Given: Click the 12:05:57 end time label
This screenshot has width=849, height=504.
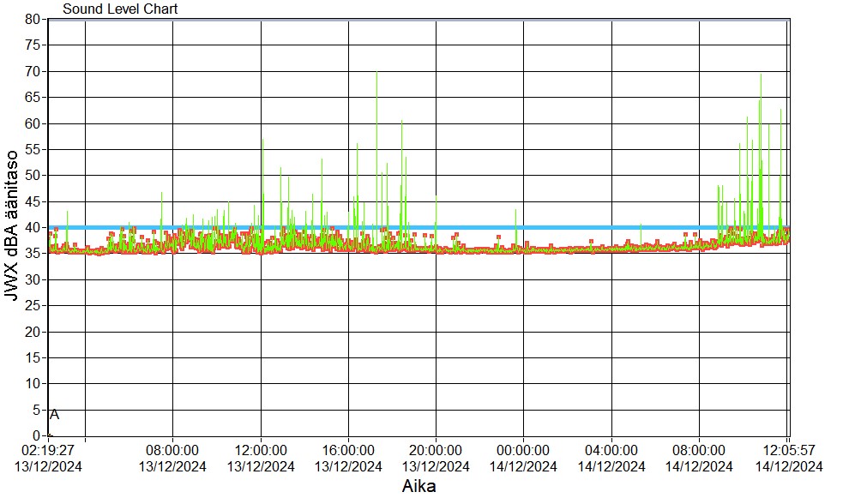Looking at the screenshot, I should [x=787, y=450].
